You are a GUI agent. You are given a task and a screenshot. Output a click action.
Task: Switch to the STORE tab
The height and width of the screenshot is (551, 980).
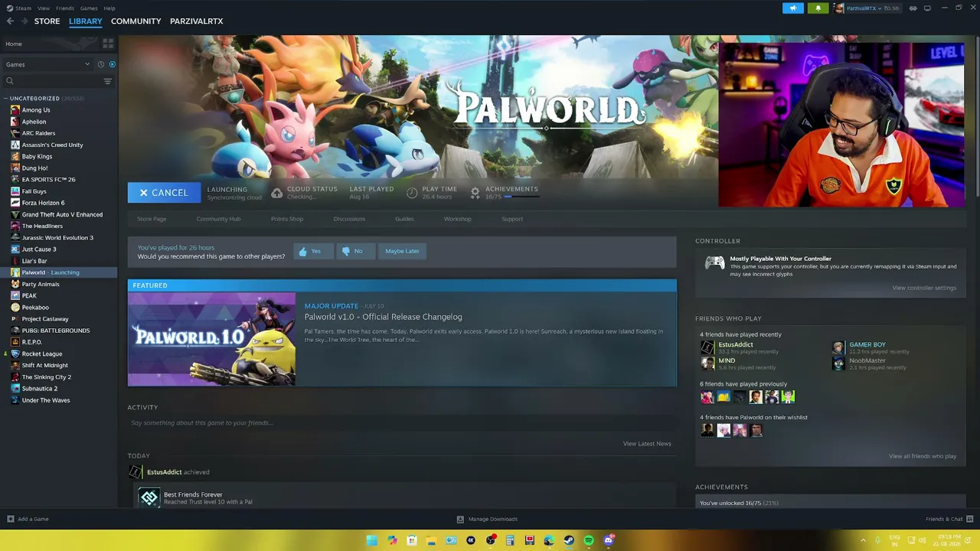47,21
